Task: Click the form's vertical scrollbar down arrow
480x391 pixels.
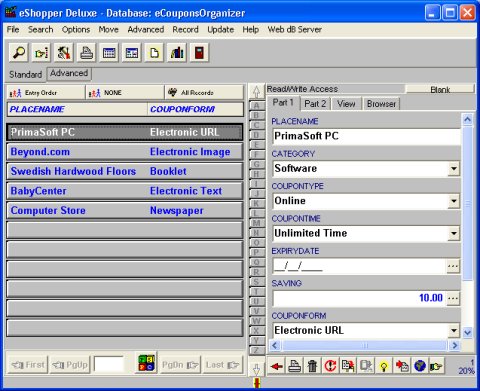Action: pyautogui.click(x=468, y=332)
